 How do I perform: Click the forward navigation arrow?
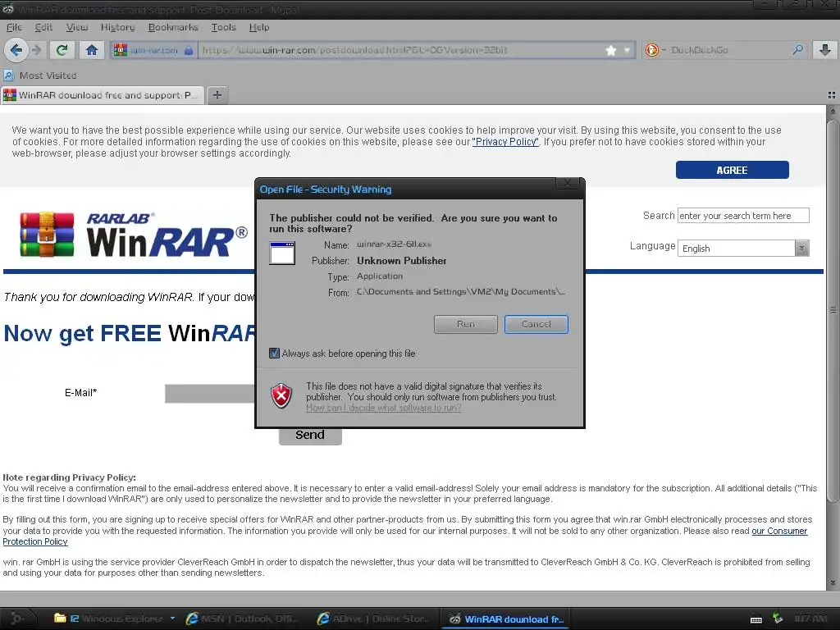36,50
